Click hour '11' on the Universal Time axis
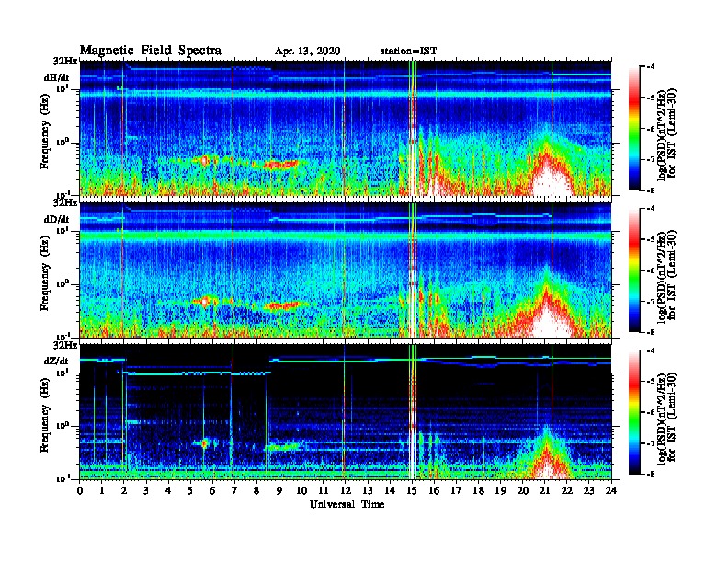This screenshot has height=563, width=728. tap(324, 490)
